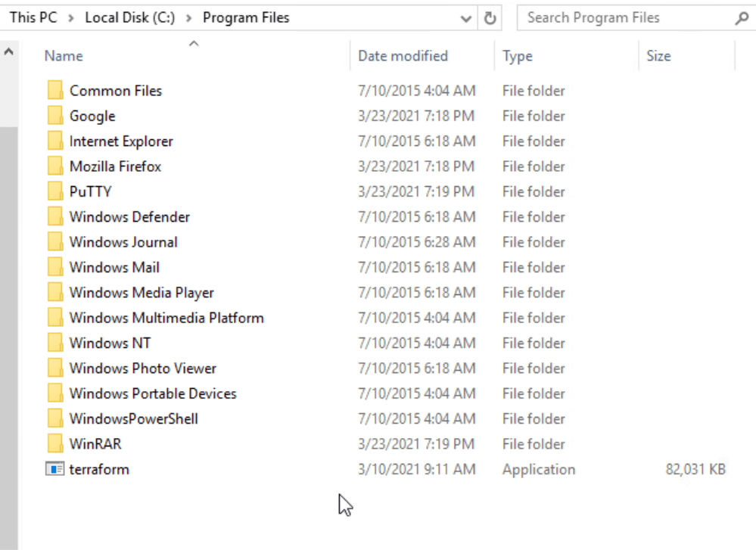Select the WinRAR folder icon
The width and height of the screenshot is (756, 550).
[54, 444]
